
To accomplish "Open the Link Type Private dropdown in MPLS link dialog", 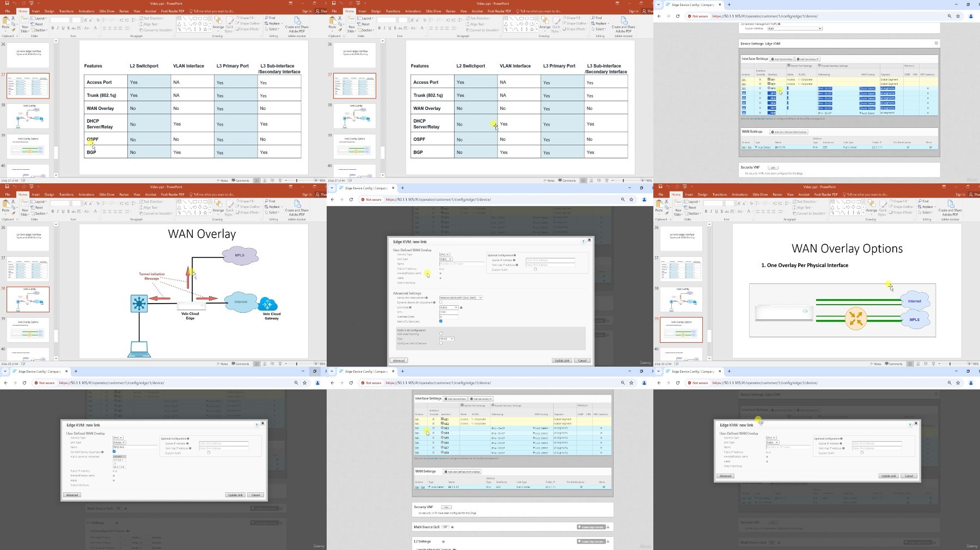I will pos(119,442).
